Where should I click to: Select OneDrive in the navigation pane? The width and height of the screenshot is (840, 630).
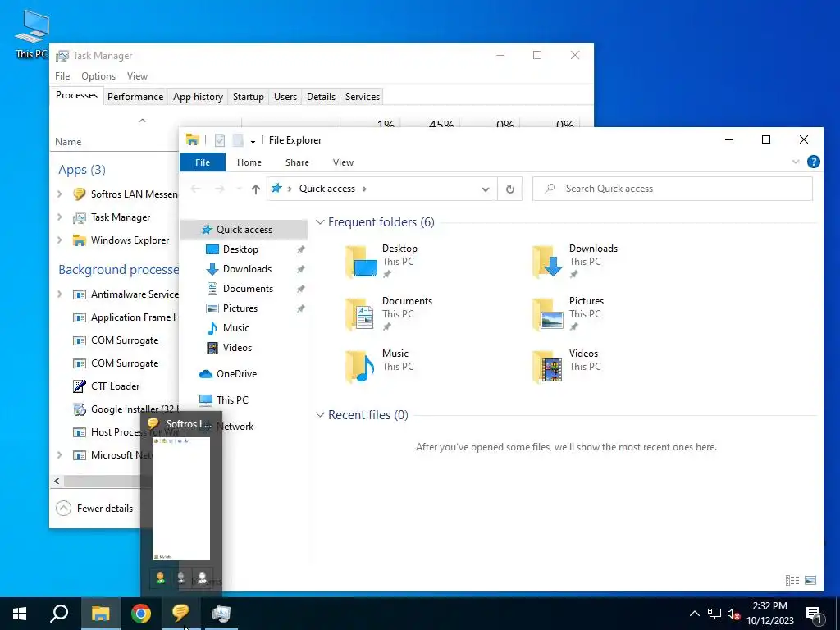pyautogui.click(x=236, y=374)
